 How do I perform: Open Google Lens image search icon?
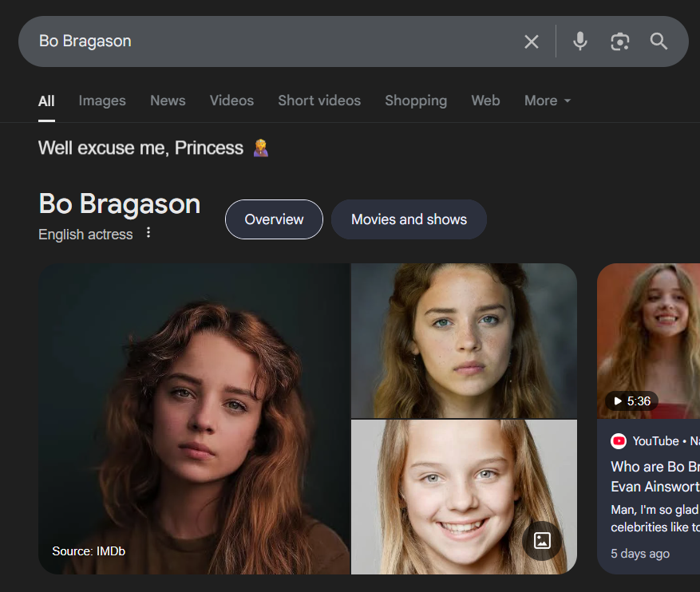click(619, 41)
